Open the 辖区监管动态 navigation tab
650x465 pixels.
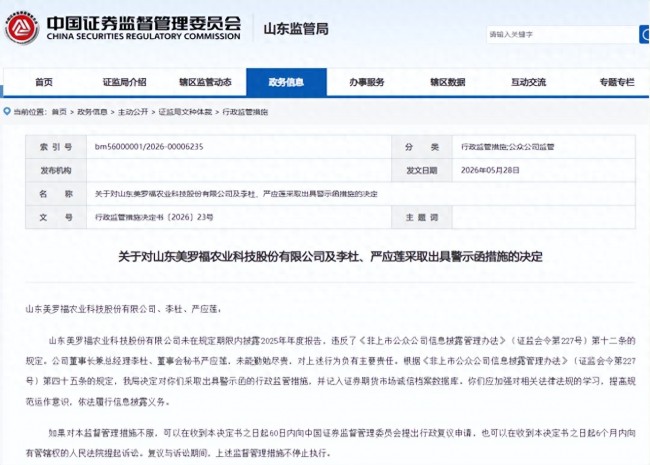(x=205, y=82)
